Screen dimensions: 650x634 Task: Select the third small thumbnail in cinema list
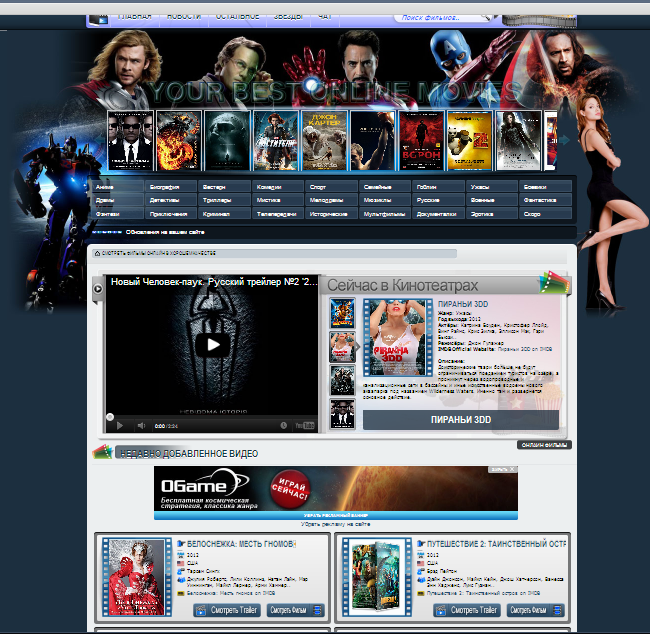pyautogui.click(x=342, y=380)
